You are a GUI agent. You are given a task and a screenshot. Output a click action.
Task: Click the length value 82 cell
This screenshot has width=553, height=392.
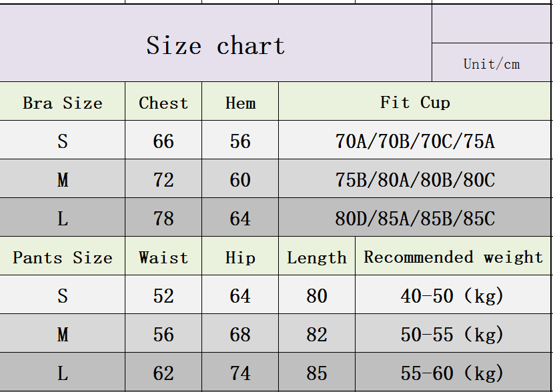[x=317, y=334]
